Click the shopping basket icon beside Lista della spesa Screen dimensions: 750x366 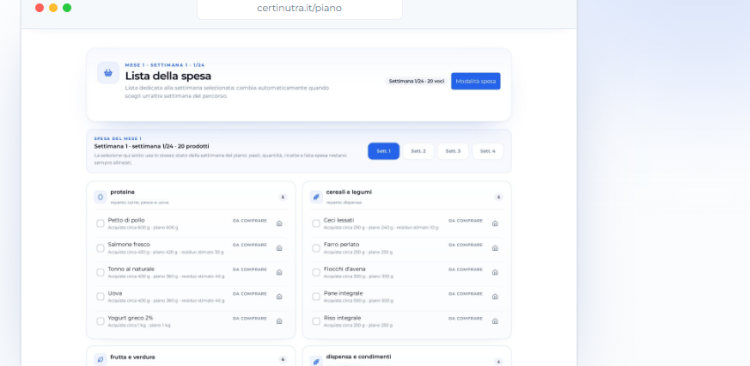coord(108,73)
